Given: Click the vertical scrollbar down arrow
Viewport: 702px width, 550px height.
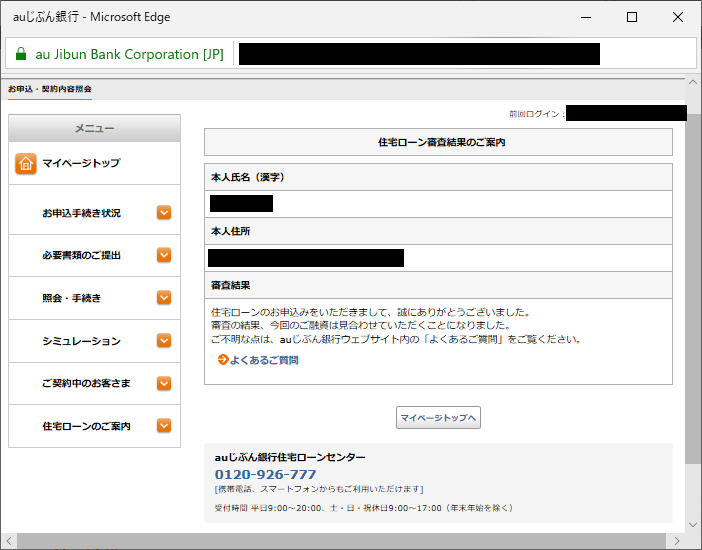Looking at the screenshot, I should (693, 525).
